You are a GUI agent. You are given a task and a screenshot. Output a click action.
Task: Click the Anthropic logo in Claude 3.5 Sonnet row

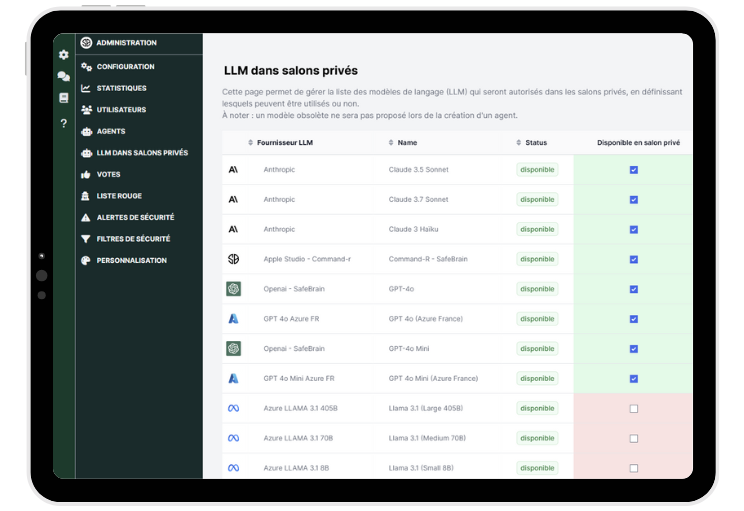233,170
